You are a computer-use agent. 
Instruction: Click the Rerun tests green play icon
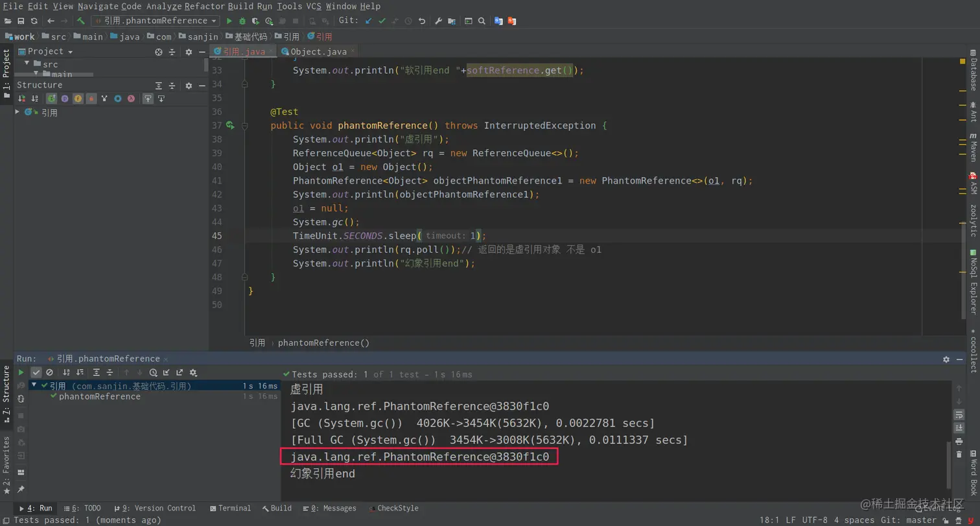pos(21,372)
